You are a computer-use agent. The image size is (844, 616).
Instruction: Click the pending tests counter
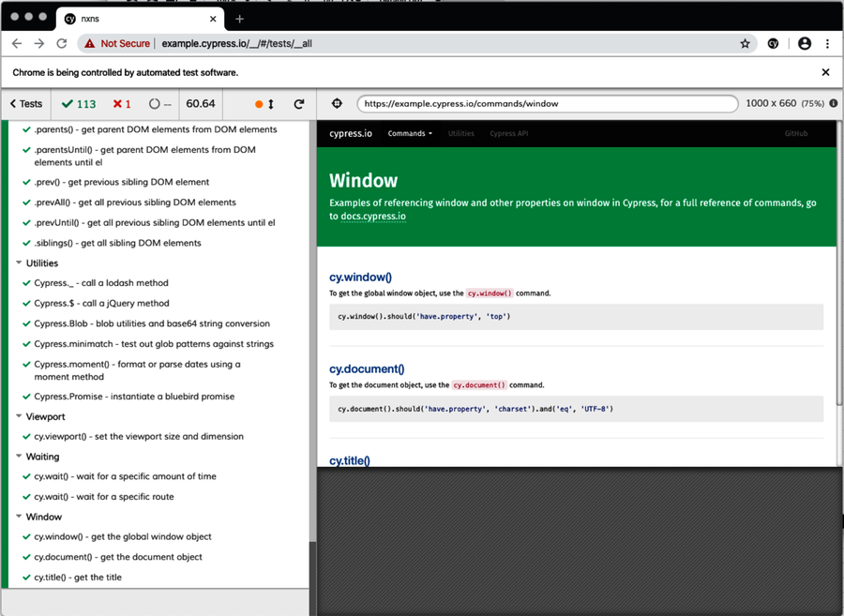[x=160, y=104]
